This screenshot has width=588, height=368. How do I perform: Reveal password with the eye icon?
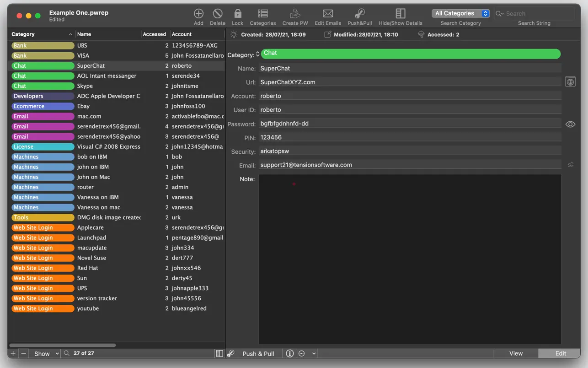click(570, 124)
